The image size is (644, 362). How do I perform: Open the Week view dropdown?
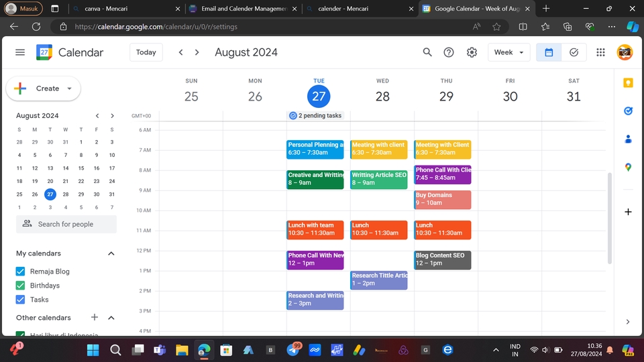[x=508, y=52]
